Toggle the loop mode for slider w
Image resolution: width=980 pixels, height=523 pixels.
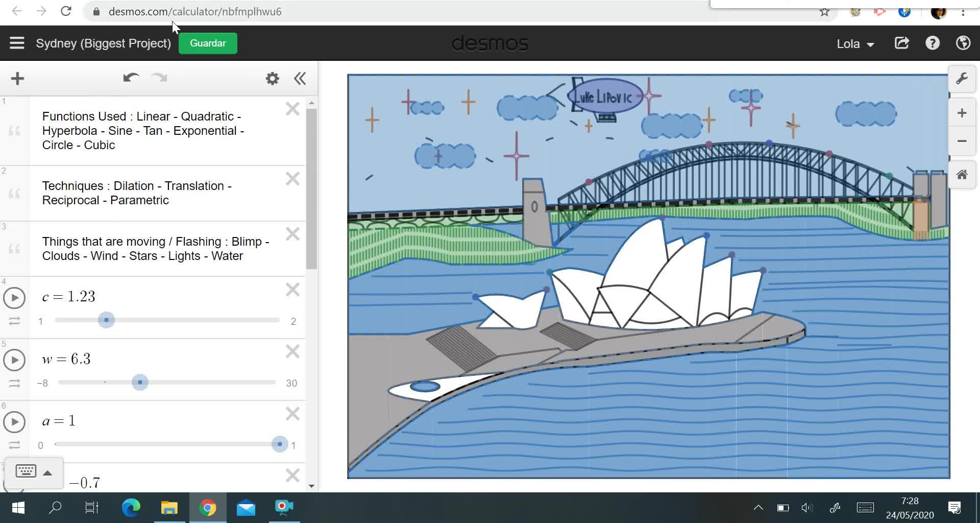[x=14, y=383]
